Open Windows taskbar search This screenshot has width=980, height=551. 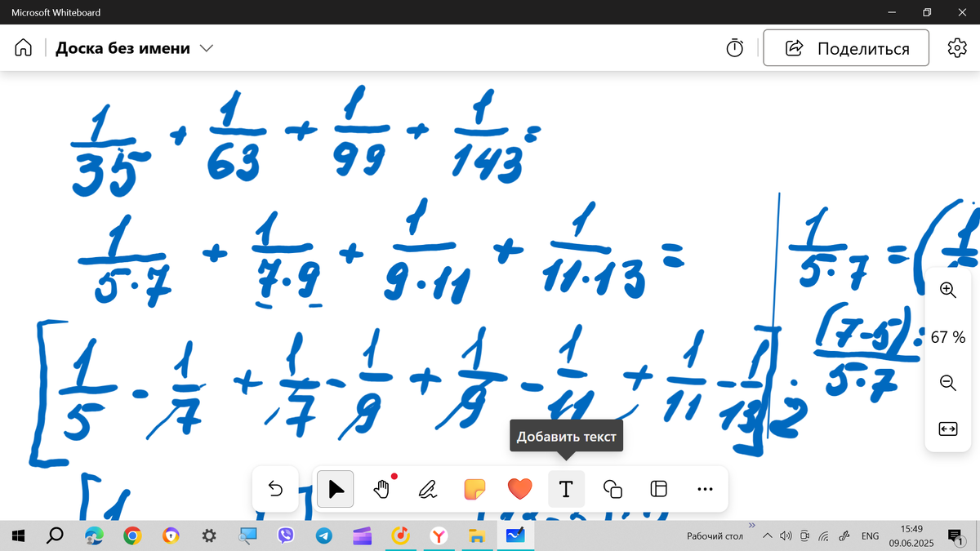point(55,535)
